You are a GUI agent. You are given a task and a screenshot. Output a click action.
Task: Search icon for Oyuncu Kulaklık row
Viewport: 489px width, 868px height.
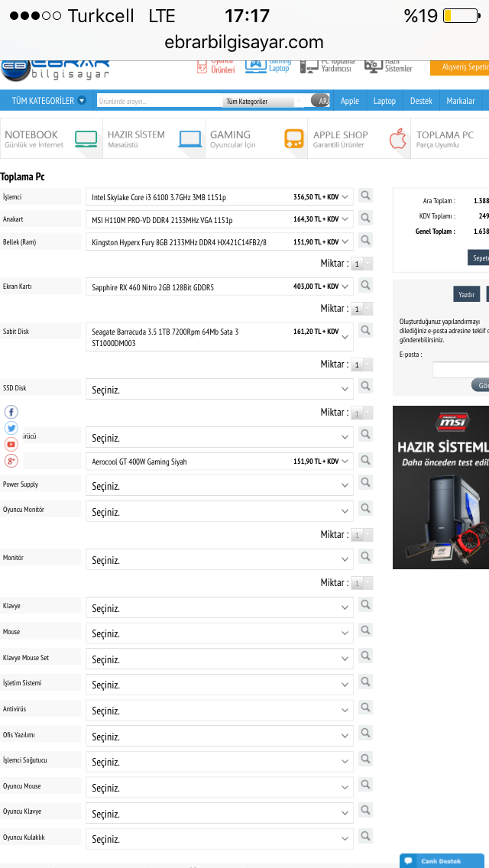pyautogui.click(x=365, y=836)
